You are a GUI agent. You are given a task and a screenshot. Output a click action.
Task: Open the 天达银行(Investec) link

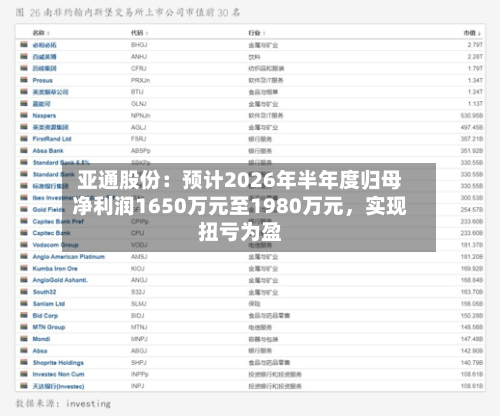58,386
